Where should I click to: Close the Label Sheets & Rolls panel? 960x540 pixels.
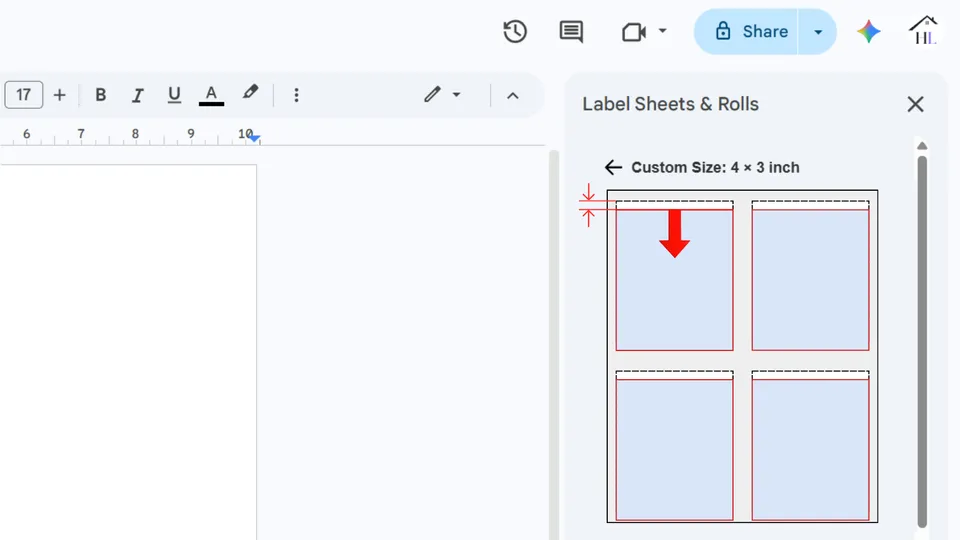point(915,104)
